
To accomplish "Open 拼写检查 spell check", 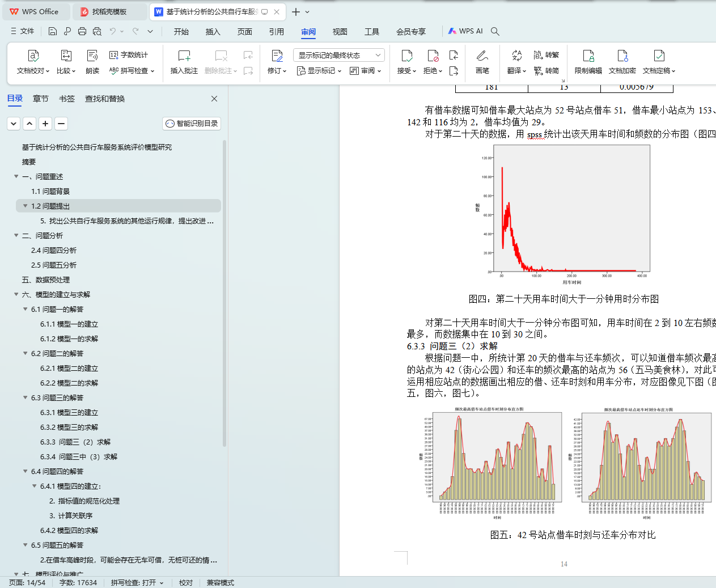I will click(x=132, y=71).
